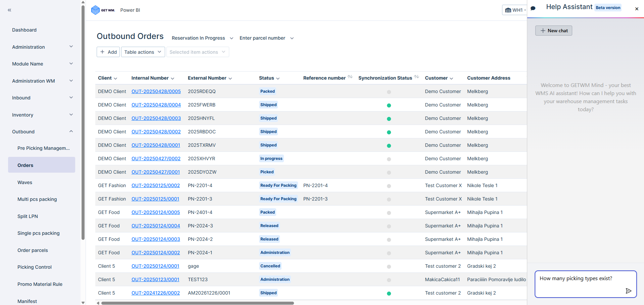Viewport: 644px width, 305px height.
Task: Click the sidebar vertical scrollbar
Action: (83, 123)
